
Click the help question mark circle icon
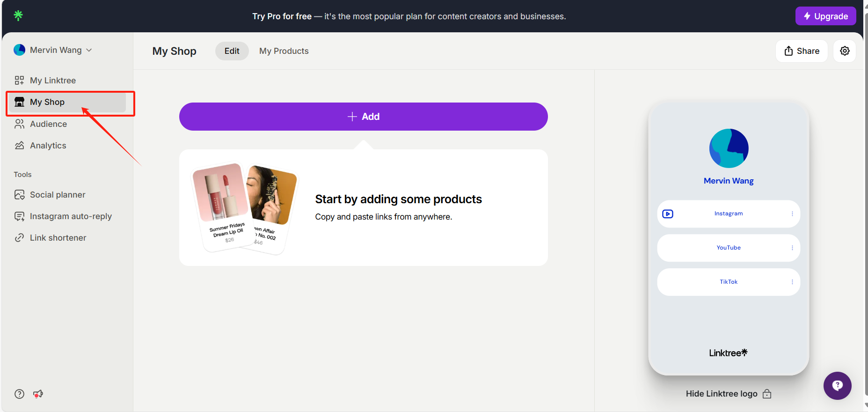(x=19, y=394)
